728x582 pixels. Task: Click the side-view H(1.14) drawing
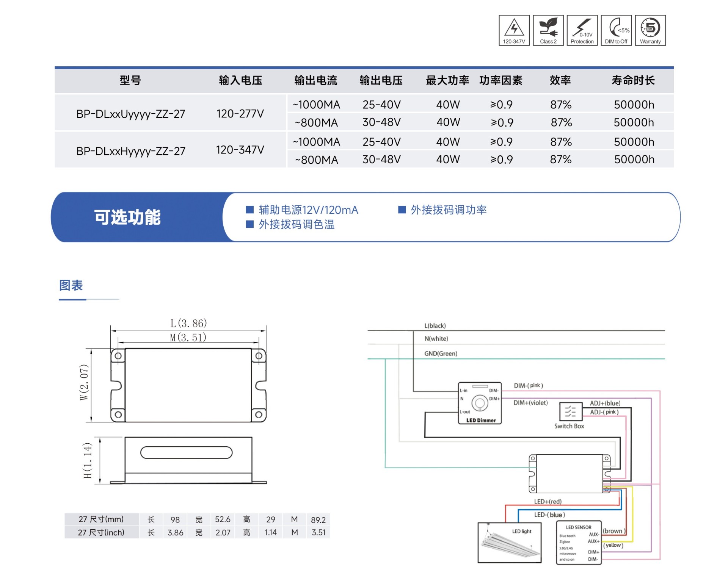tap(188, 460)
